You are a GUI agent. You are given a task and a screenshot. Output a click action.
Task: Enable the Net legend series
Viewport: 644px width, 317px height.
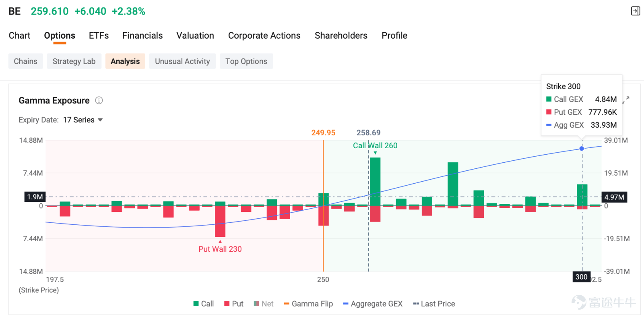coord(264,304)
